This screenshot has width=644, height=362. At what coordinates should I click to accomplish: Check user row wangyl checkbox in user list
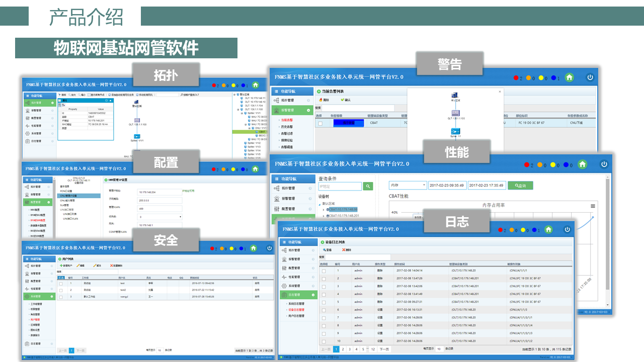pos(61,297)
